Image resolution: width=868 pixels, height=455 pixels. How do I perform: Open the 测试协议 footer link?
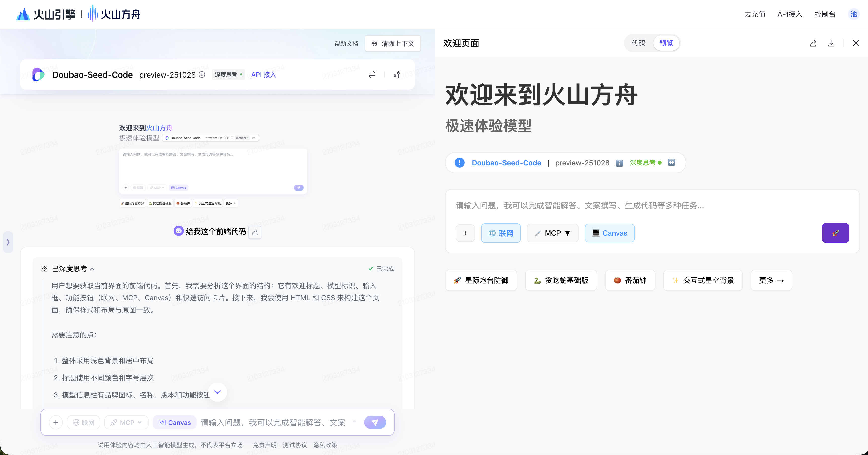tap(295, 445)
